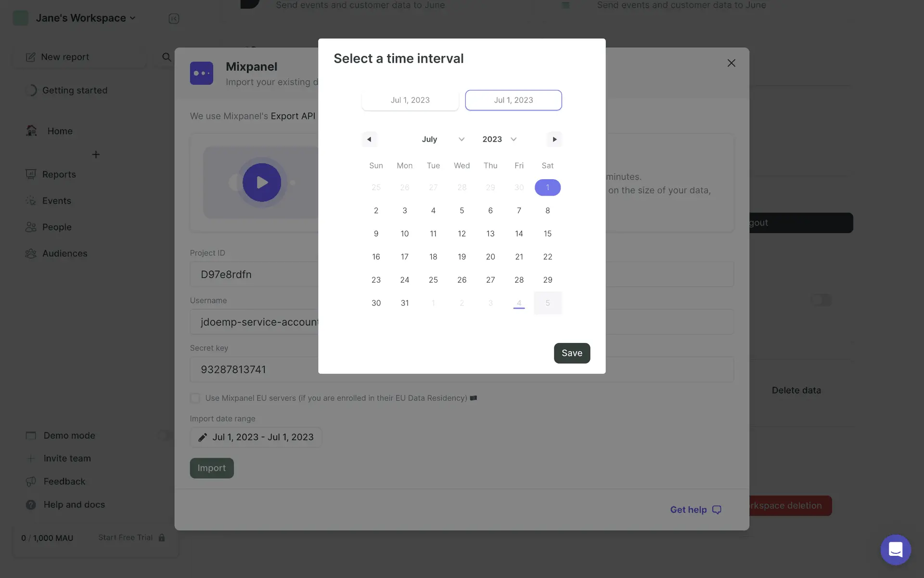
Task: Click the start date Jul 1, 2023 field
Action: coord(410,100)
